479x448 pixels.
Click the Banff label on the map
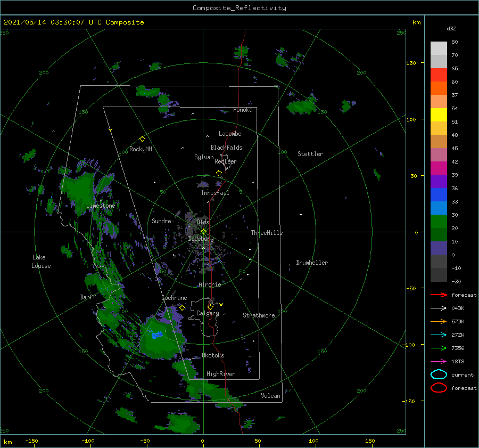[88, 297]
